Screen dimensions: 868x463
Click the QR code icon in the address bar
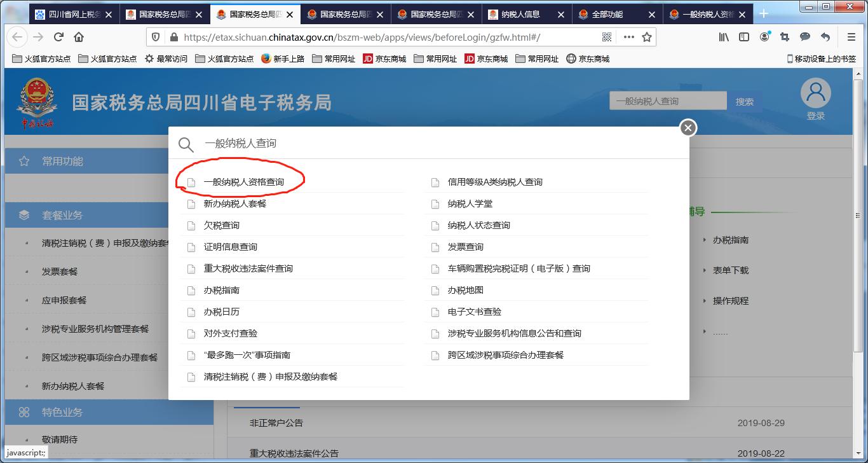607,36
